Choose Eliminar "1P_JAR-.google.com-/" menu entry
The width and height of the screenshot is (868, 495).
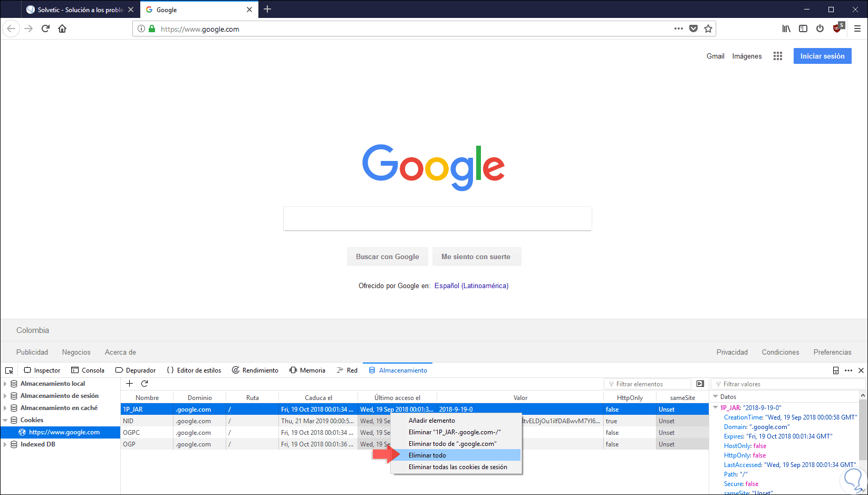(x=456, y=432)
